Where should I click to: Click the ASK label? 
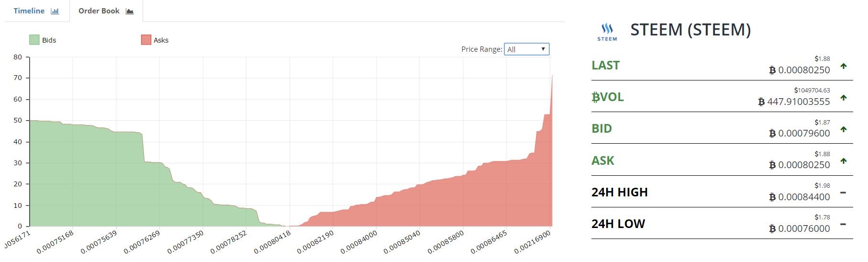click(x=602, y=160)
